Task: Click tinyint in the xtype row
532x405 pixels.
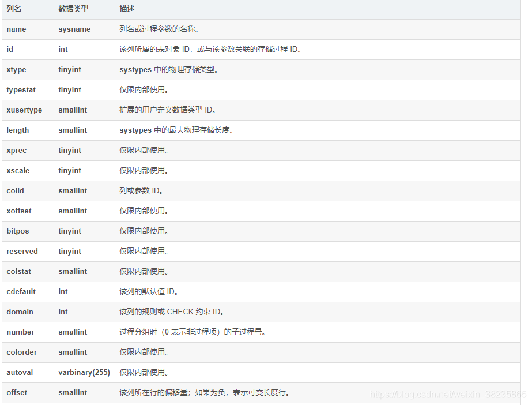Action: pyautogui.click(x=70, y=70)
